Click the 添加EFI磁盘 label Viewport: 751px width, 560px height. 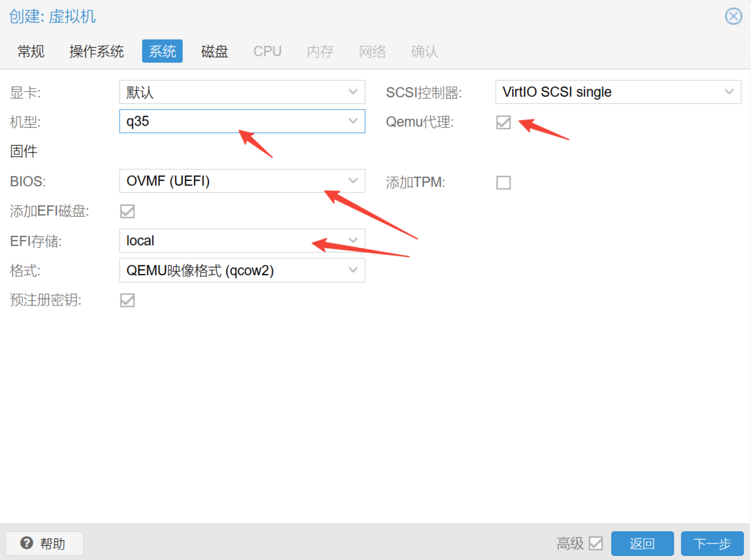49,211
